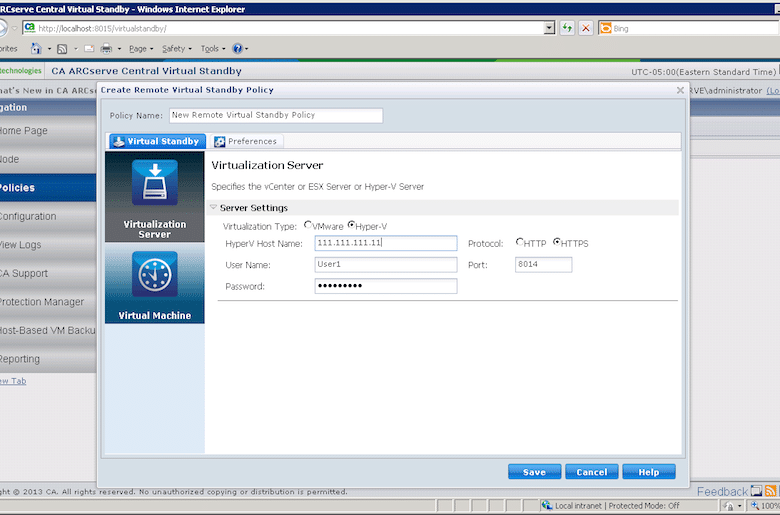Click the RSS feeds toolbar icon

62,49
